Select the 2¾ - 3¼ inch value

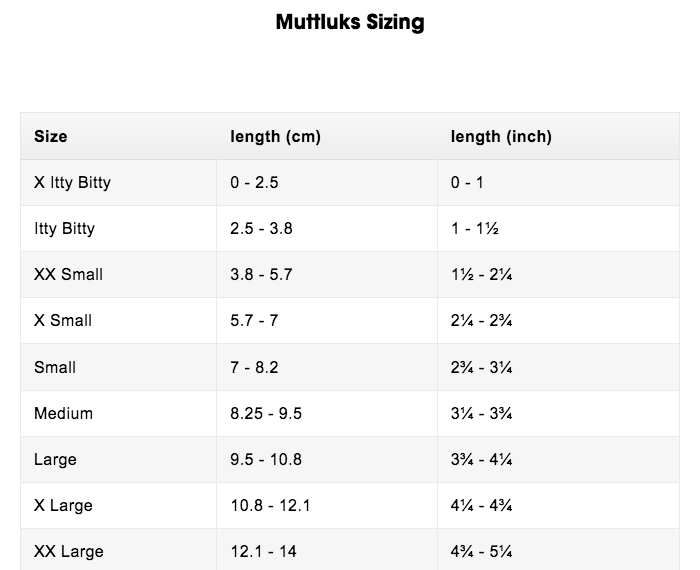pos(482,367)
